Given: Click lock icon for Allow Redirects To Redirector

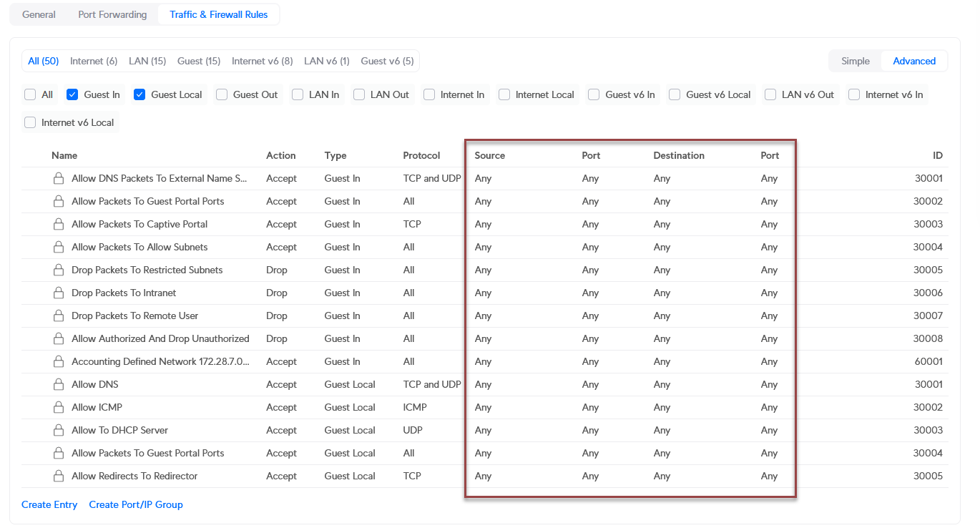Looking at the screenshot, I should (59, 476).
